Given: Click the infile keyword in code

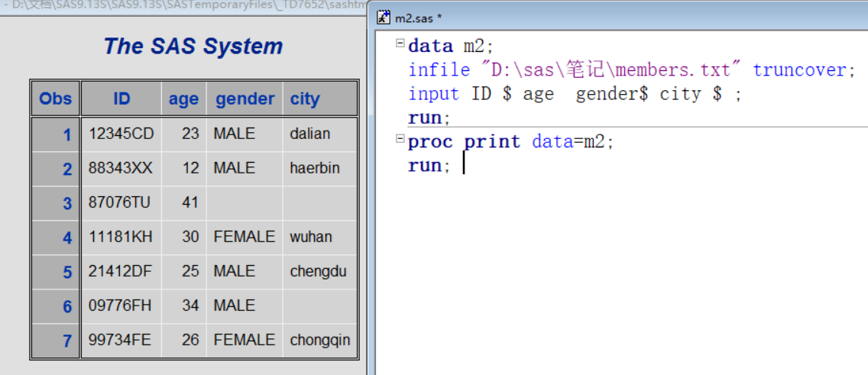Looking at the screenshot, I should coord(439,70).
